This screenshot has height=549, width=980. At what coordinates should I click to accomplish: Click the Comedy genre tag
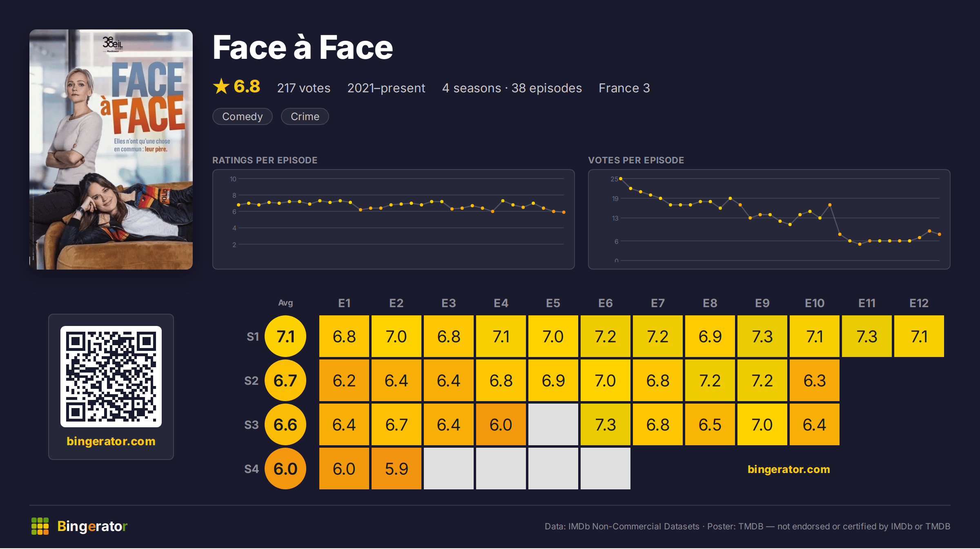pyautogui.click(x=243, y=116)
